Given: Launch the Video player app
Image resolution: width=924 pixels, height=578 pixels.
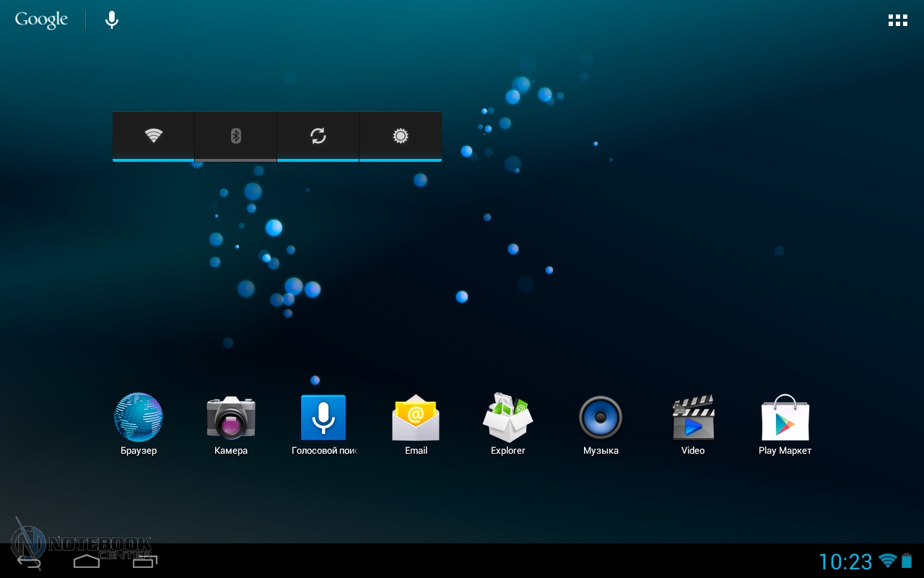Looking at the screenshot, I should click(693, 418).
